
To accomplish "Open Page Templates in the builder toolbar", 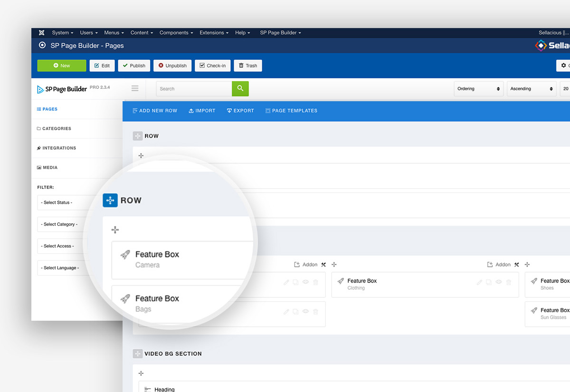I will click(x=291, y=111).
